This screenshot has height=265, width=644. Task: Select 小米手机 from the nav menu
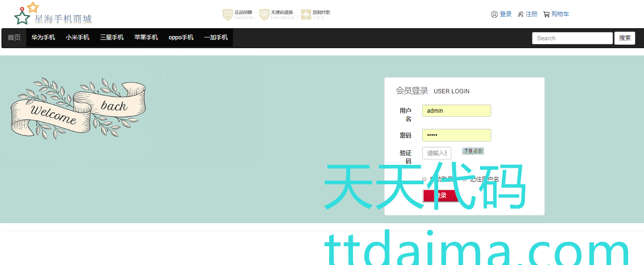coord(78,38)
